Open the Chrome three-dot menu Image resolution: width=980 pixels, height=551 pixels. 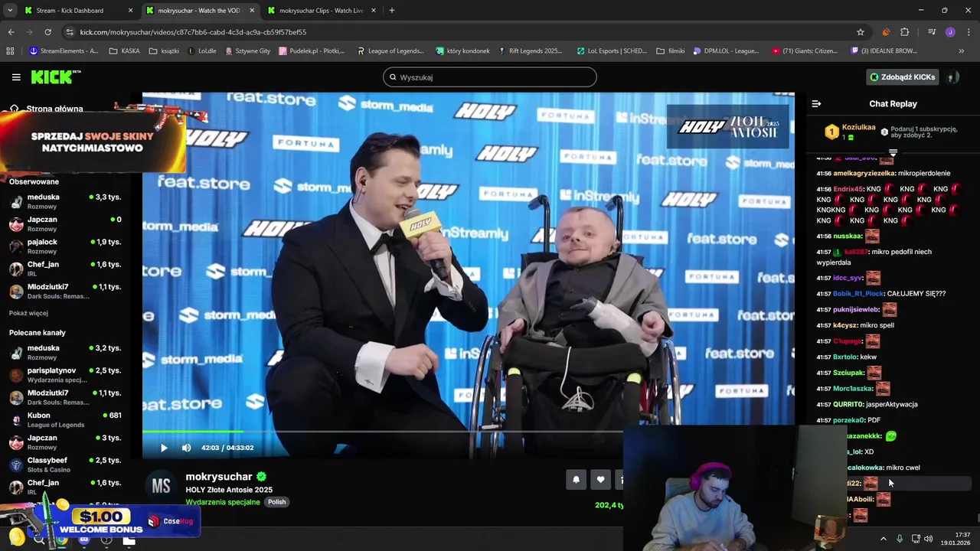tap(968, 32)
